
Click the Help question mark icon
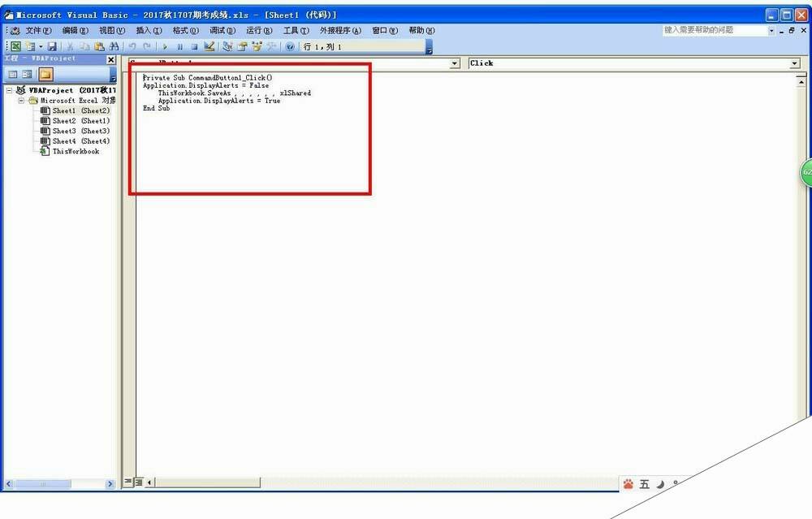click(290, 46)
